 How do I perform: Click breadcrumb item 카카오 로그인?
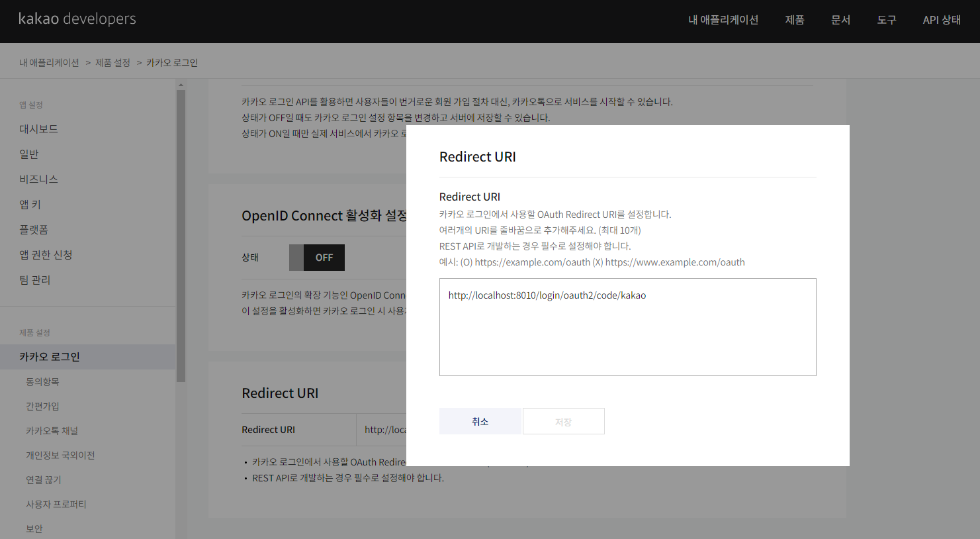(x=172, y=62)
